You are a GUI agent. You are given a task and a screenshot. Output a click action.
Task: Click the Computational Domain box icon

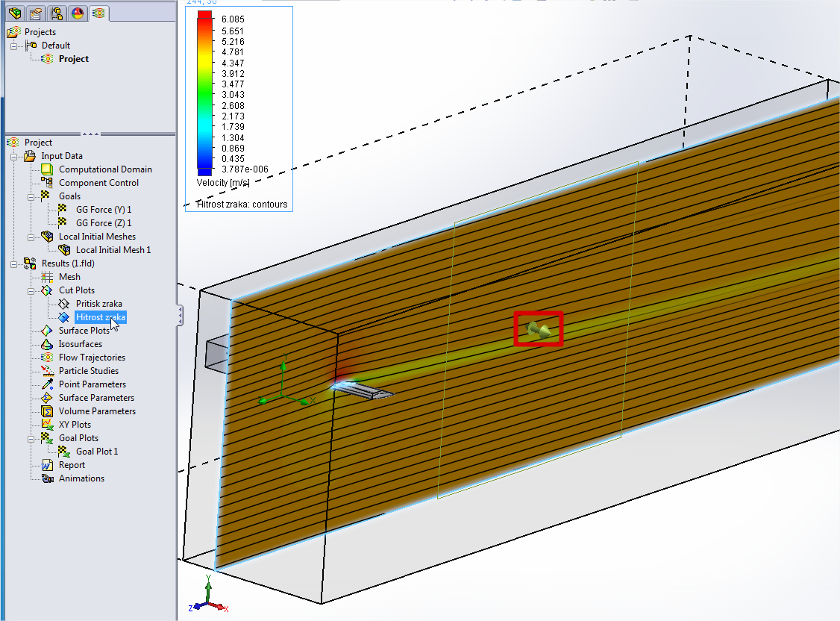[x=47, y=169]
